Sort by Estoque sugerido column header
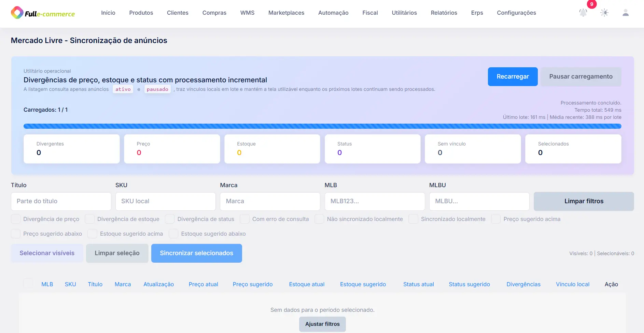This screenshot has width=644, height=333. (363, 284)
